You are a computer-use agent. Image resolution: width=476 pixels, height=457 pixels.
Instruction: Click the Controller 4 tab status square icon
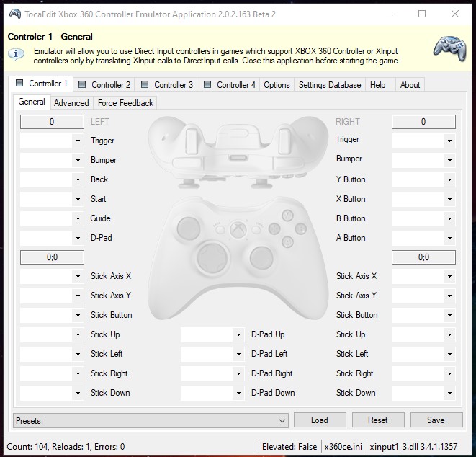click(x=208, y=84)
